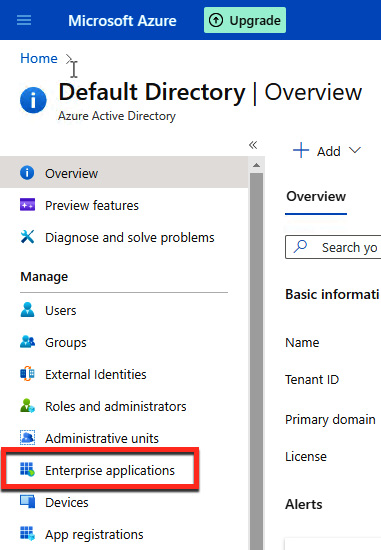Click the Microsoft Azure title
This screenshot has height=550, width=381.
point(122,21)
